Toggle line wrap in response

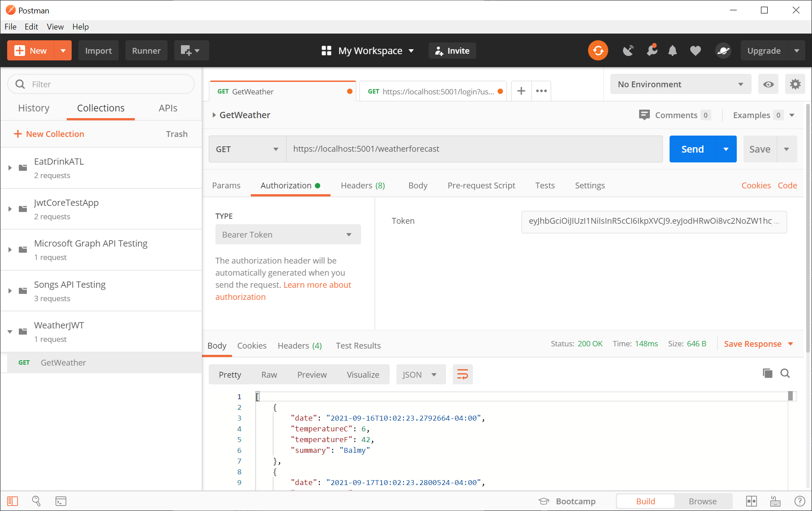(463, 374)
